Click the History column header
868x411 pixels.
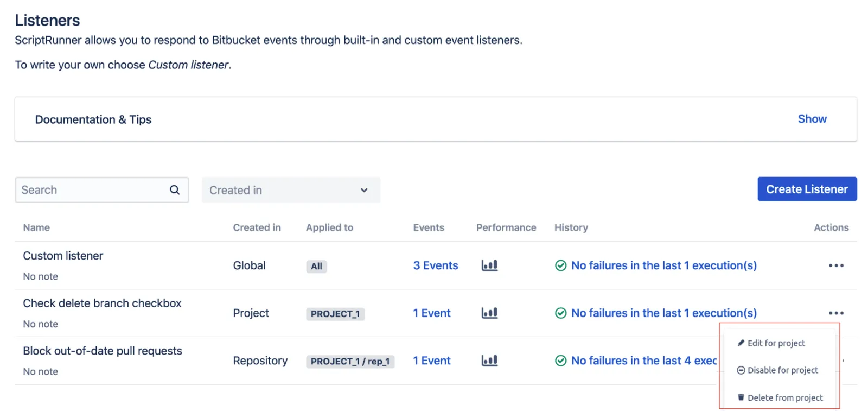point(571,227)
